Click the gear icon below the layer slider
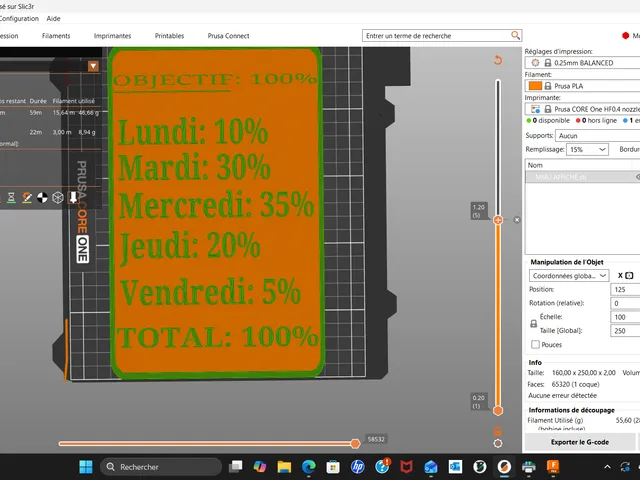Image resolution: width=640 pixels, height=480 pixels. [x=498, y=443]
